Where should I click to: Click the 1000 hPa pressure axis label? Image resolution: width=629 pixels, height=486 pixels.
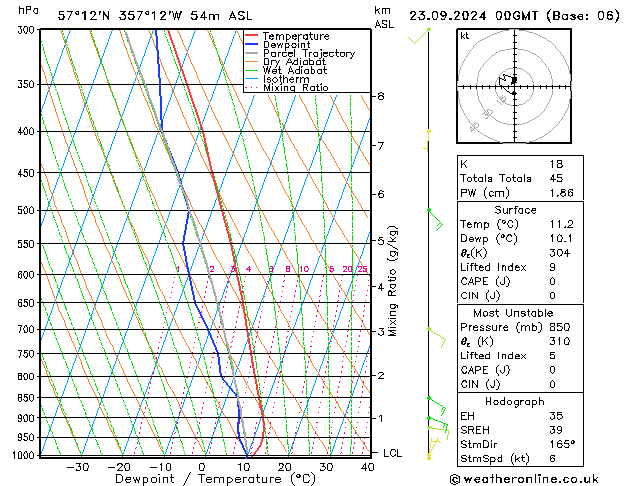23,455
